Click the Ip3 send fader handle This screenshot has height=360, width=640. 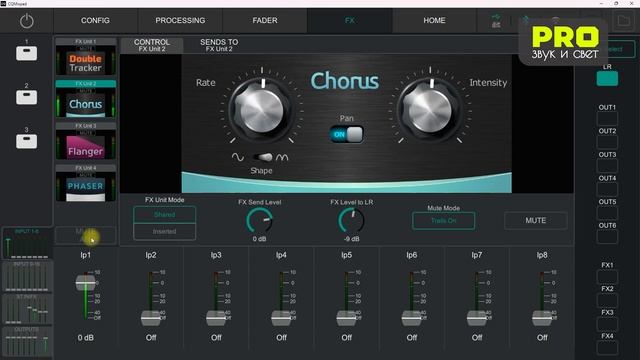(x=216, y=318)
